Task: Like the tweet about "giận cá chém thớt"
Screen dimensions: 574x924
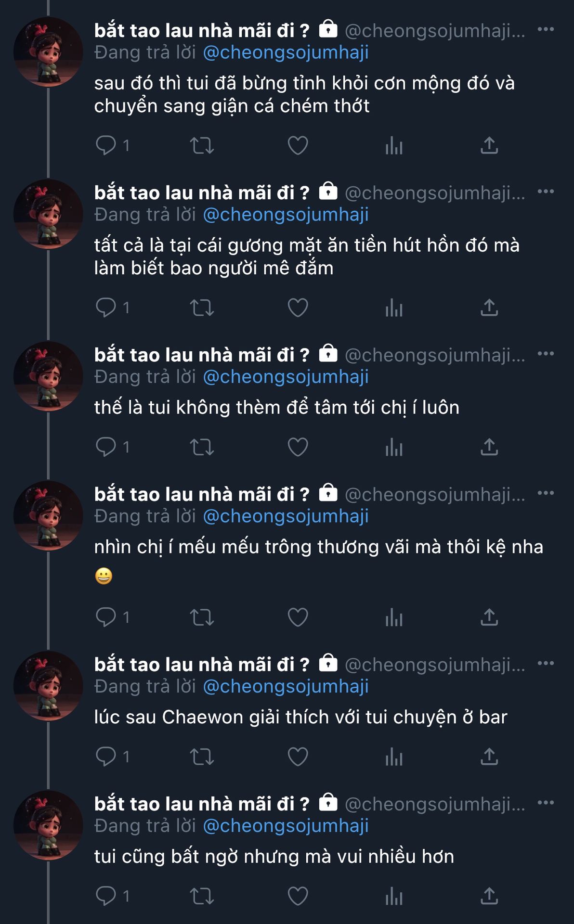Action: coord(298,145)
